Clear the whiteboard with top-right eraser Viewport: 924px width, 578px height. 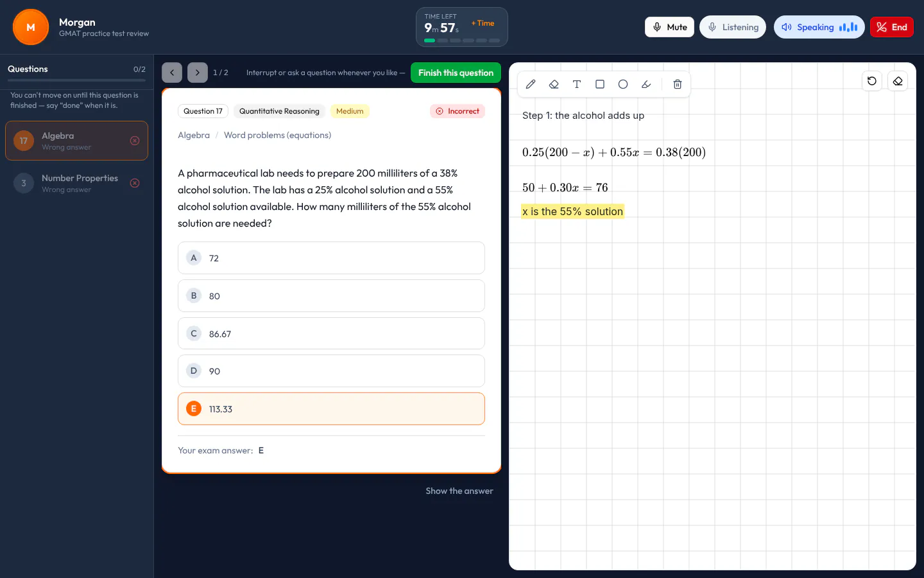(898, 81)
